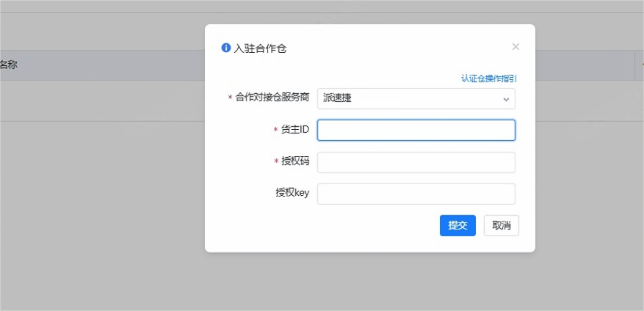The height and width of the screenshot is (311, 644).
Task: Select the 授权key input field
Action: [416, 194]
